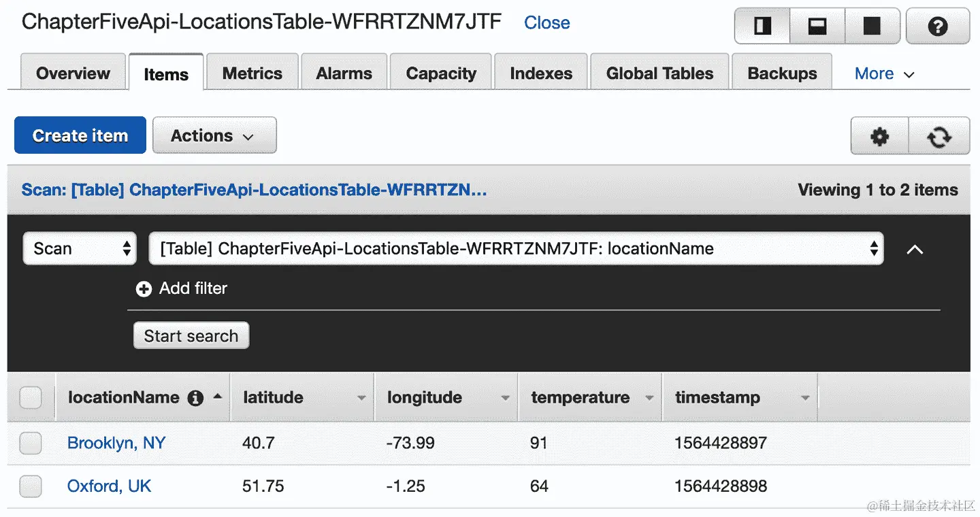Sort by the locationName ascending arrow
The image size is (980, 517).
pos(217,396)
